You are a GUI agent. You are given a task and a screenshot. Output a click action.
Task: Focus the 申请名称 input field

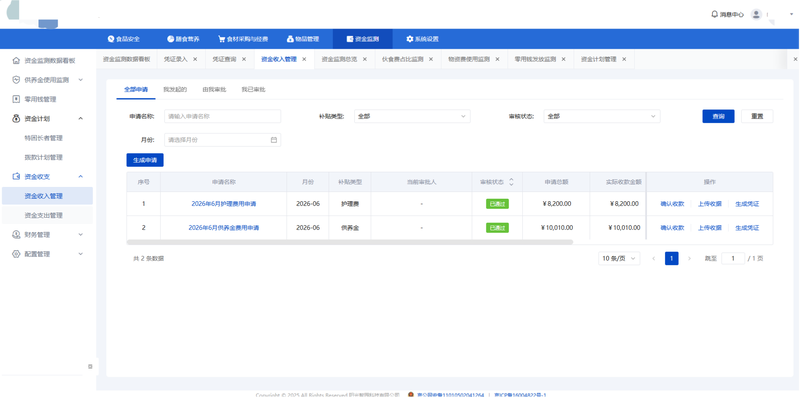(222, 116)
